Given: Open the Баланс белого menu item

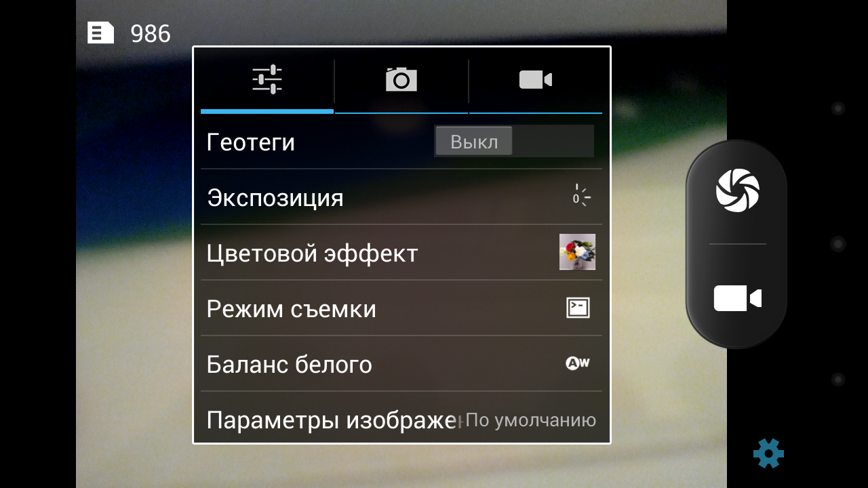Looking at the screenshot, I should coord(401,364).
